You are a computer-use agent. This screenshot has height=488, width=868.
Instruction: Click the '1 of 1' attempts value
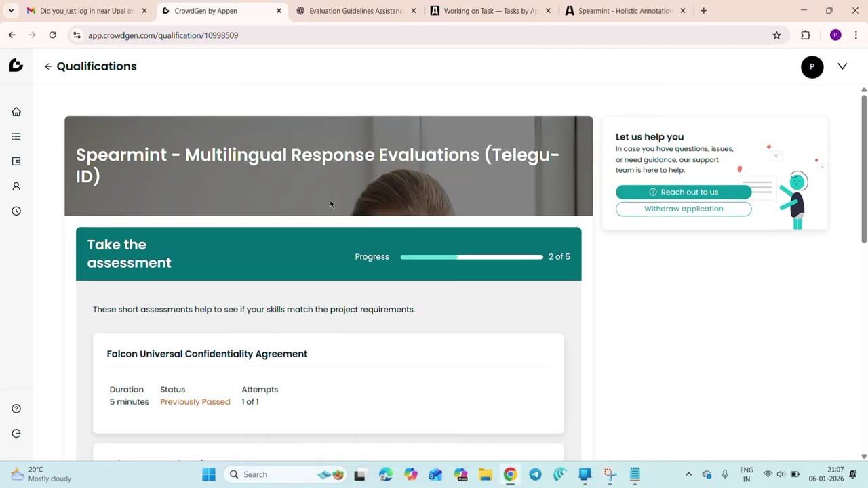click(x=250, y=402)
